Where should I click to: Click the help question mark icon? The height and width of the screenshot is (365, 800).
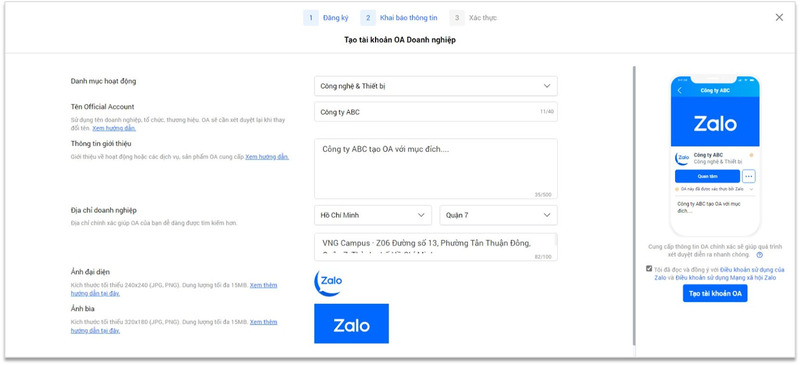point(760,255)
